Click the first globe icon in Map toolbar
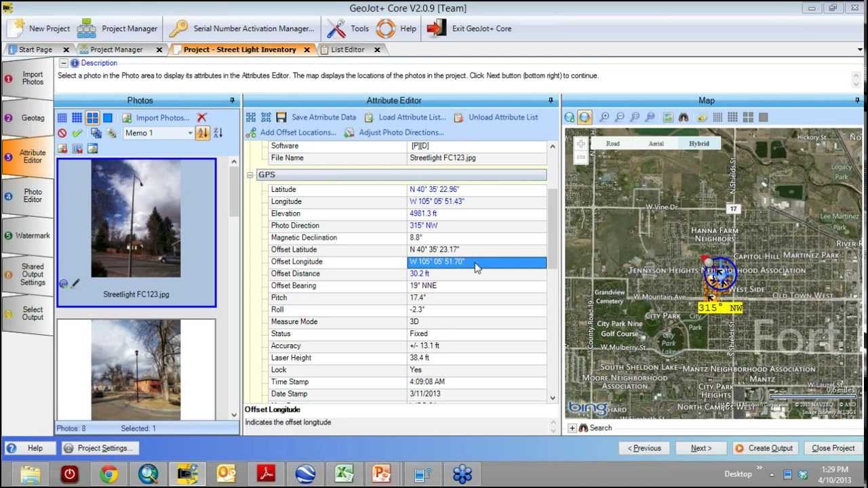The height and width of the screenshot is (488, 868). 570,117
